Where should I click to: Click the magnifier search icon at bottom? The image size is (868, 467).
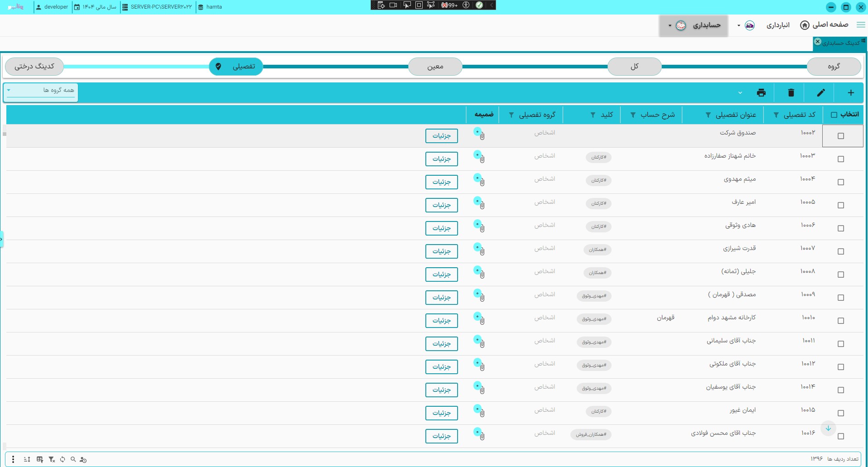pyautogui.click(x=73, y=459)
